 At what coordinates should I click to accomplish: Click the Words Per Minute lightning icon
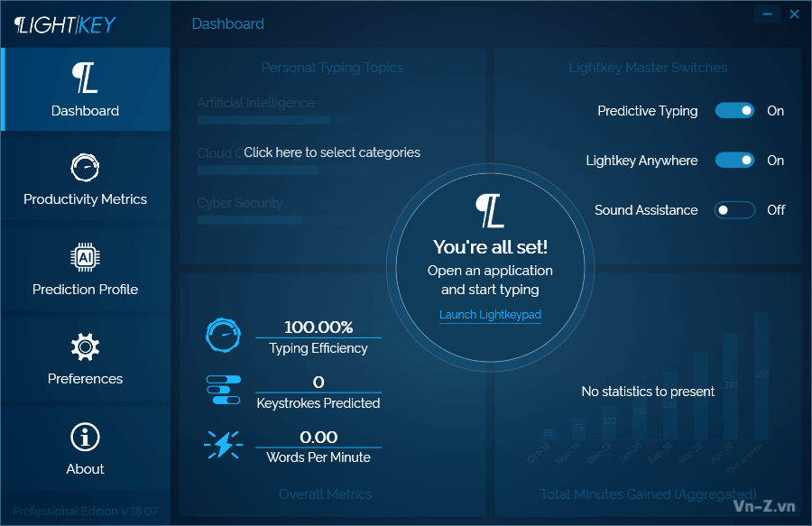pos(223,445)
